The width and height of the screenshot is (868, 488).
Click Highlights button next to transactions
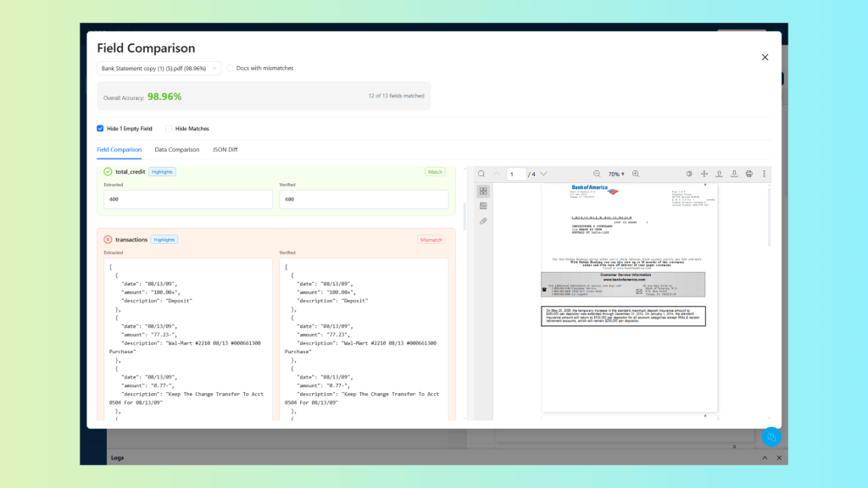[164, 240]
